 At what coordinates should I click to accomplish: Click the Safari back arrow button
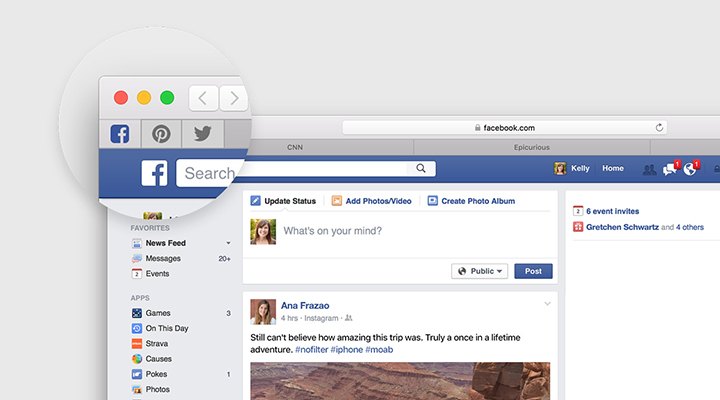[203, 98]
